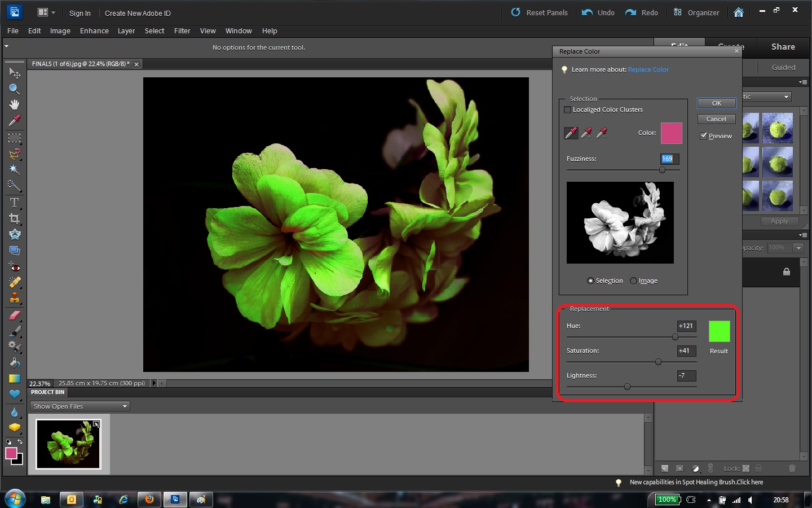The height and width of the screenshot is (508, 812).
Task: Click the green Result color swatch
Action: click(x=719, y=331)
